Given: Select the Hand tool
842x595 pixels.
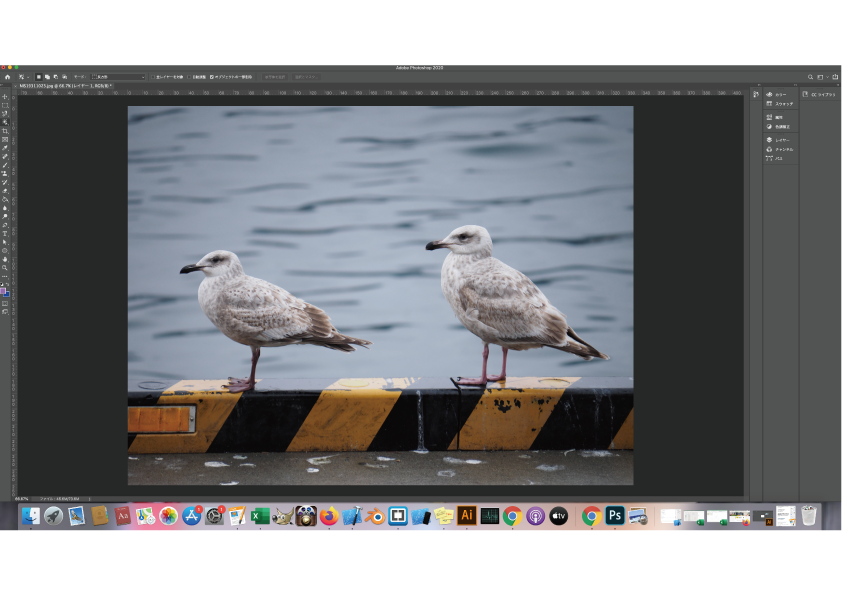Looking at the screenshot, I should point(5,258).
